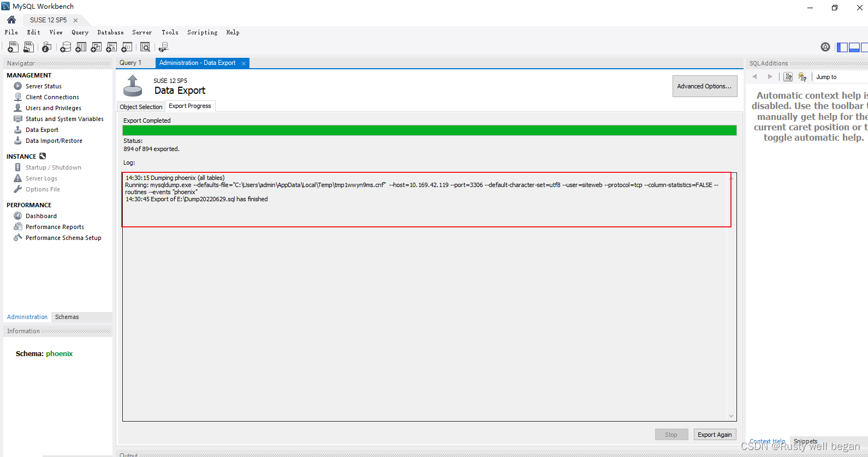
Task: Open Server Logs
Action: click(x=41, y=178)
